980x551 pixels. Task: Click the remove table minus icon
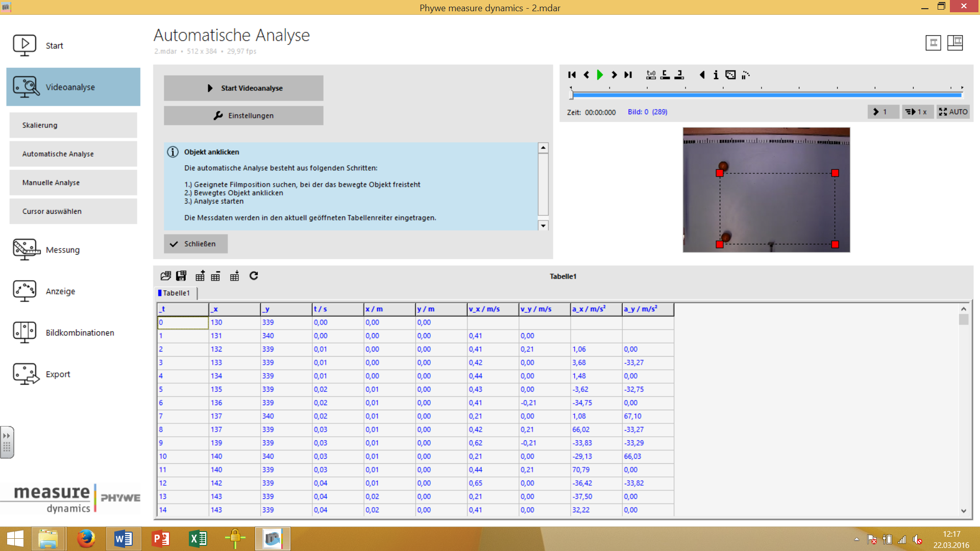(x=215, y=276)
